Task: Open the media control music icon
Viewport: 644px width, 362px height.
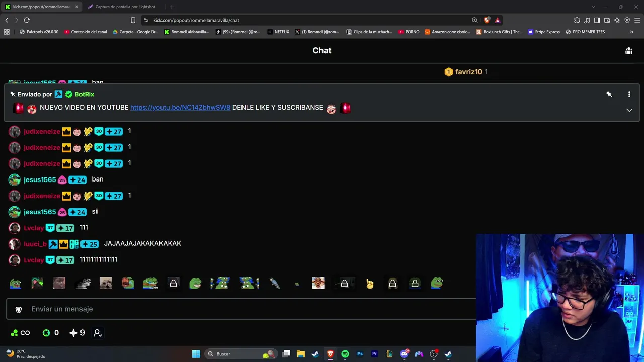Action: 587,20
